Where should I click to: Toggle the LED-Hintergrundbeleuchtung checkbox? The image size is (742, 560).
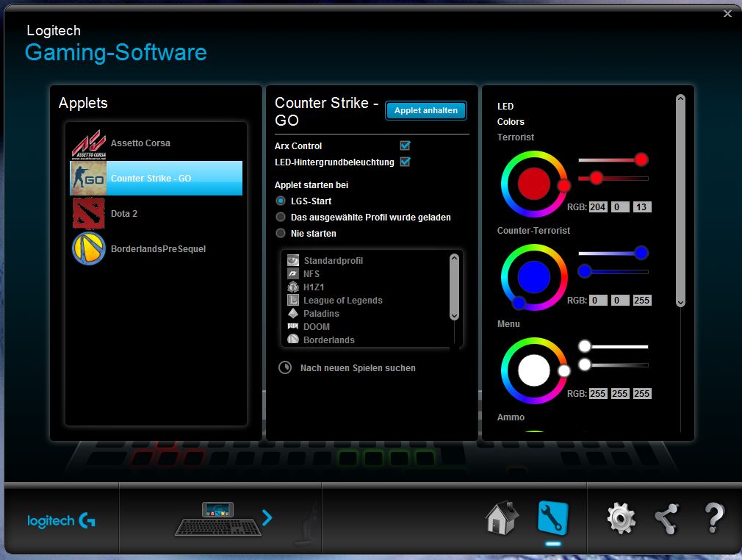(x=405, y=162)
